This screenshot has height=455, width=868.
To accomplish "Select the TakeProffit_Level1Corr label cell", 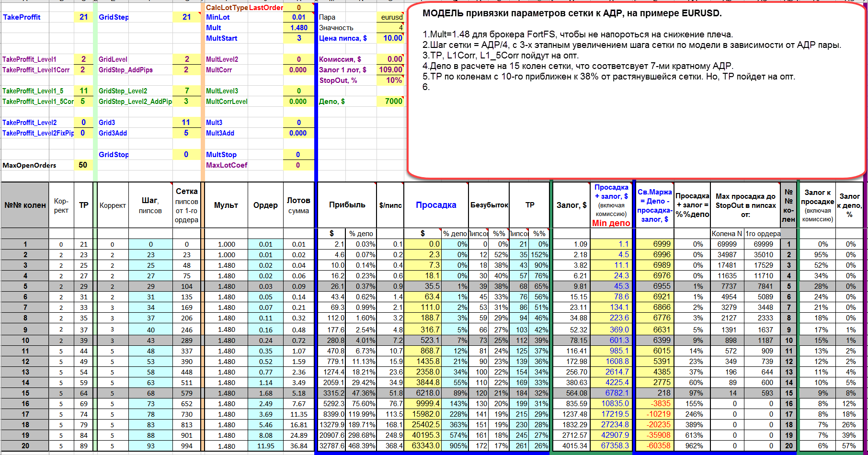I will pos(37,70).
